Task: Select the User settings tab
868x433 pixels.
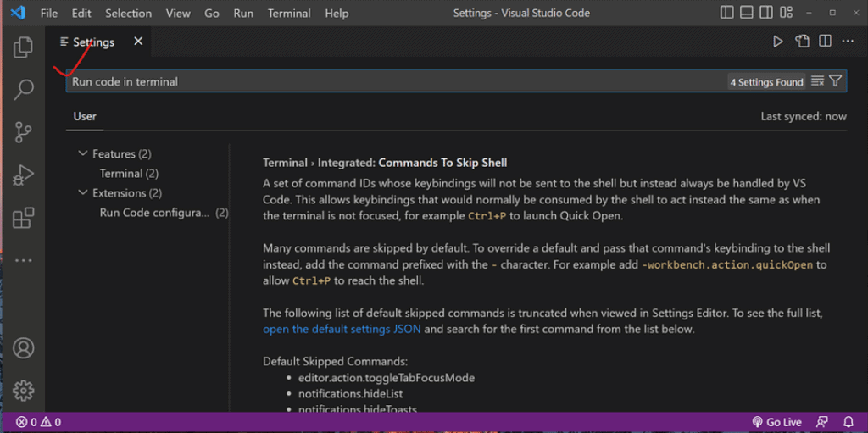Action: pyautogui.click(x=85, y=116)
